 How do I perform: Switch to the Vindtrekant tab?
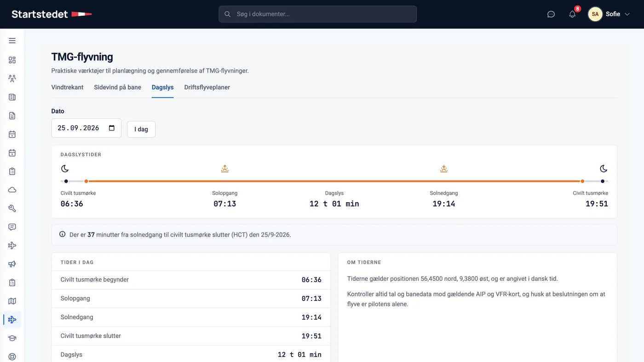tap(67, 87)
